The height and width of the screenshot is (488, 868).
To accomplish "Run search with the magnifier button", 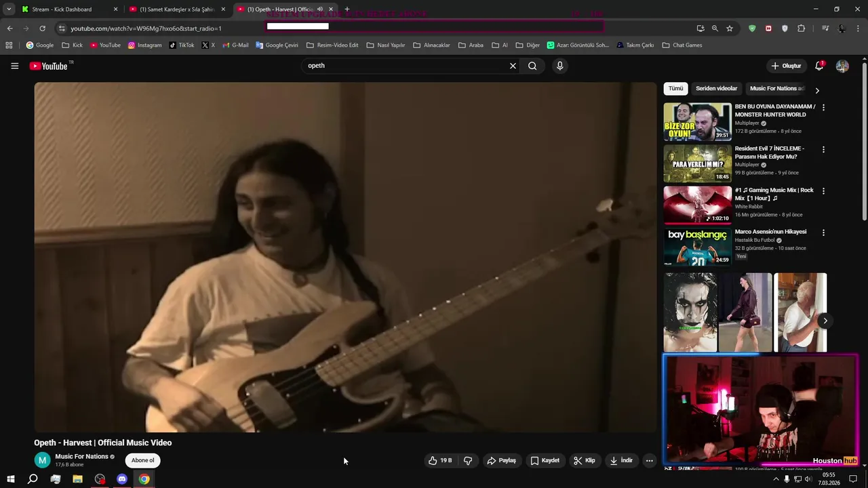I will (532, 66).
